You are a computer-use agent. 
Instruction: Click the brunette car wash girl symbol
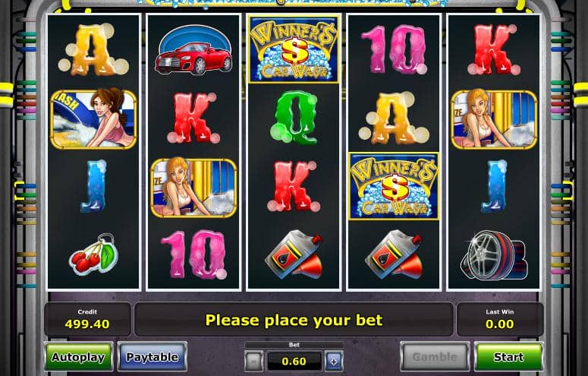(x=93, y=119)
